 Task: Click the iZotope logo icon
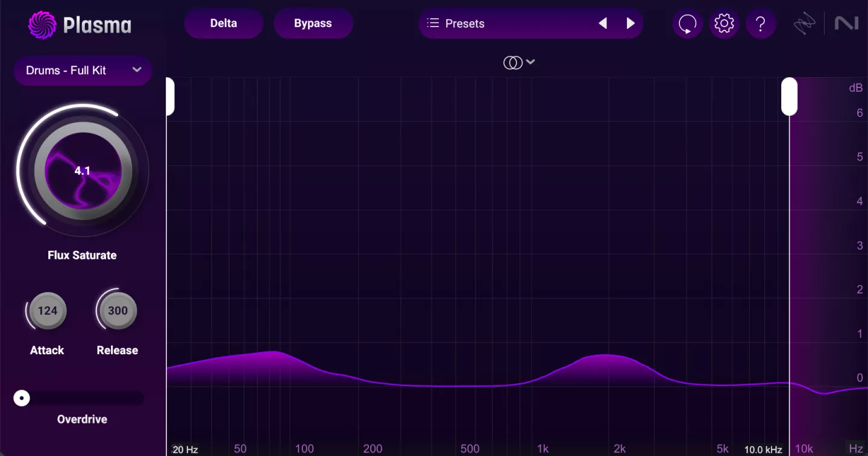(805, 24)
